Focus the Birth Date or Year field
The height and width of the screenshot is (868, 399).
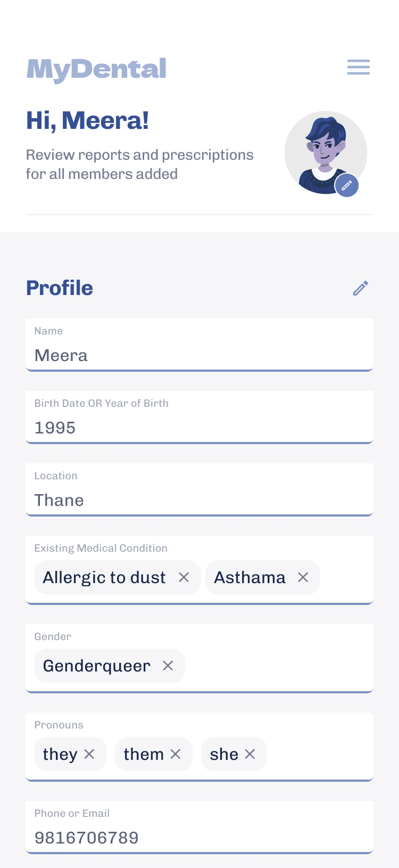coord(199,427)
